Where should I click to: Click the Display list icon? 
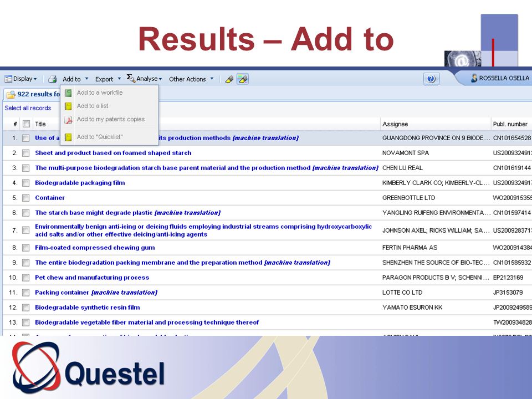tap(8, 79)
